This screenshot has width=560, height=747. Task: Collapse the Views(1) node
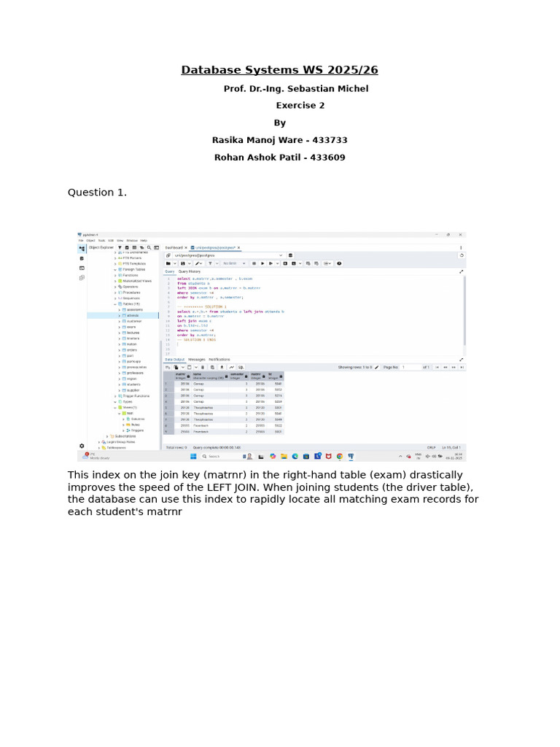[115, 407]
